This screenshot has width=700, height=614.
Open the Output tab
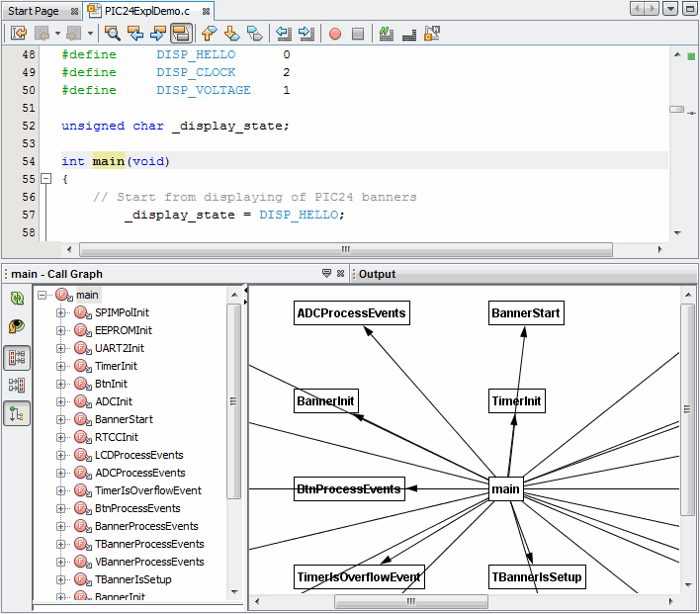(x=377, y=274)
